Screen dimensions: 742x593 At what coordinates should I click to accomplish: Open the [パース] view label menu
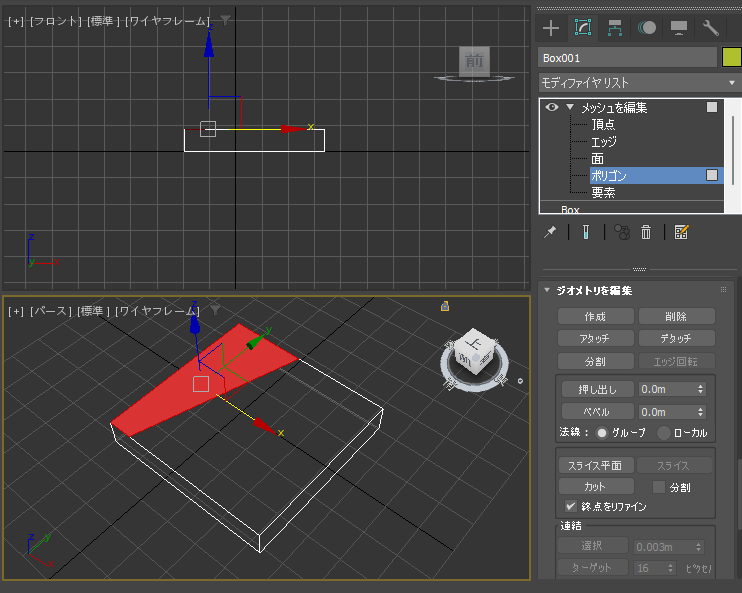(x=51, y=311)
